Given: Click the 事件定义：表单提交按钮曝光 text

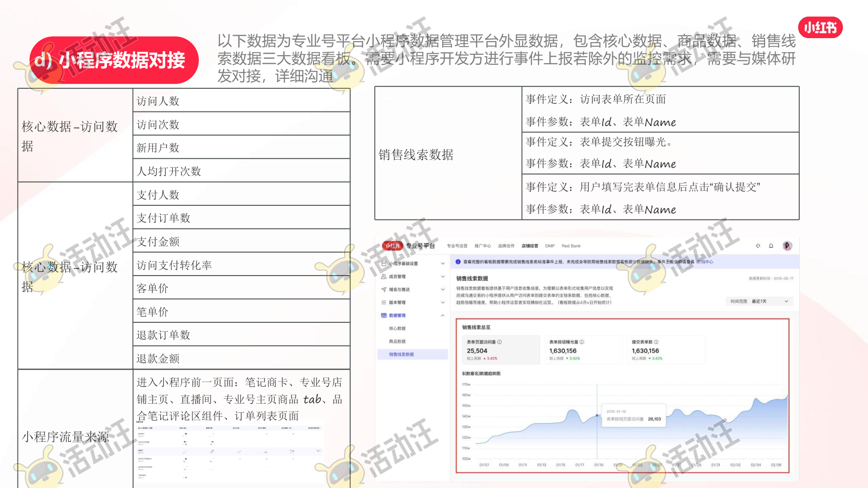Looking at the screenshot, I should click(x=599, y=142).
